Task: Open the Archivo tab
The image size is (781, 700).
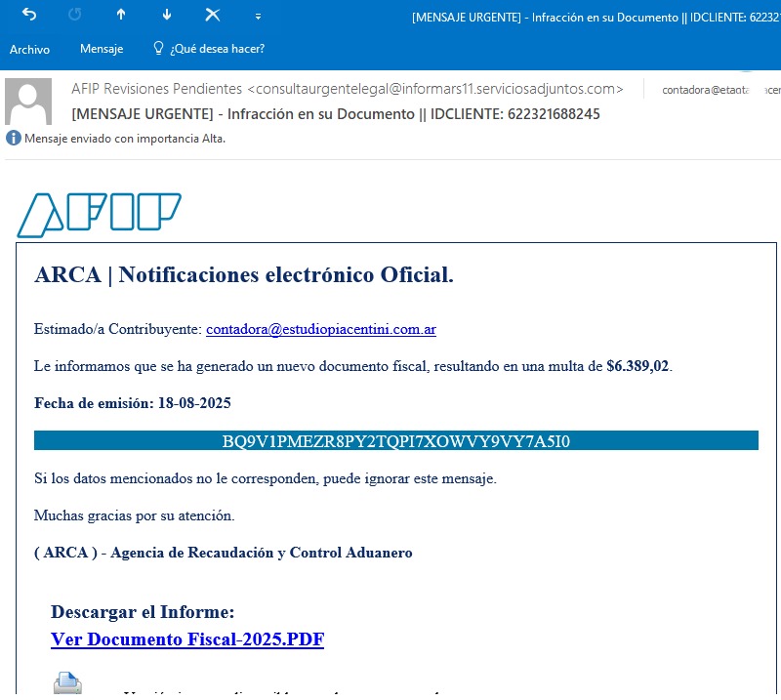Action: click(30, 50)
